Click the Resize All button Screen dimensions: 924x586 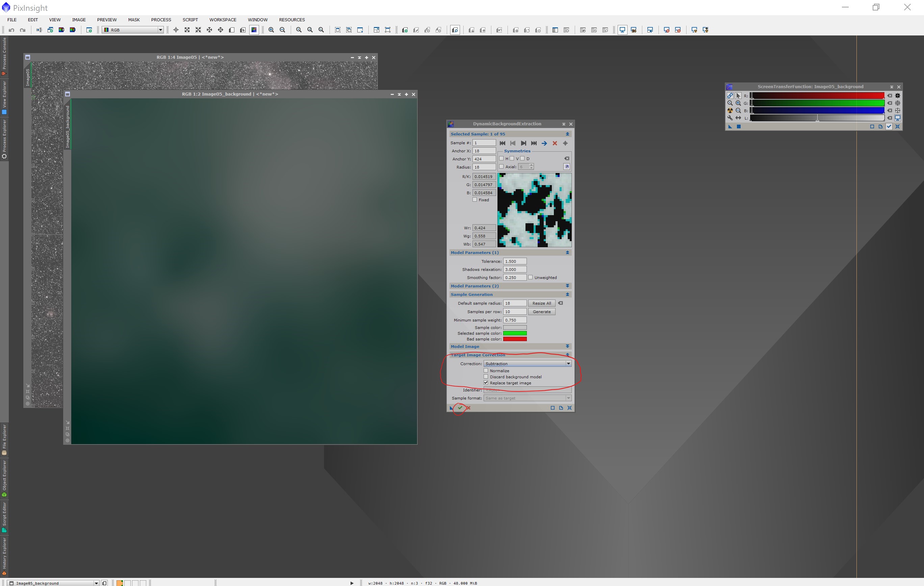coord(541,303)
